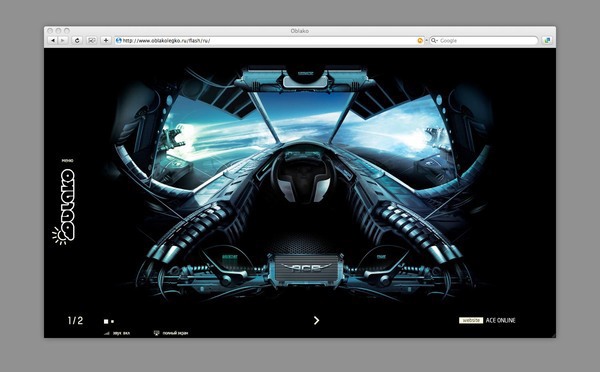600x372 pixels.
Task: Open the bookmarks icon in the toolbar
Action: pyautogui.click(x=91, y=41)
